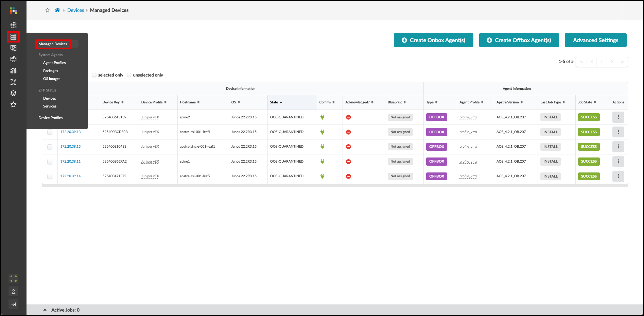Image resolution: width=644 pixels, height=316 pixels.
Task: Click Create Onbox Agent(s) button
Action: 433,40
